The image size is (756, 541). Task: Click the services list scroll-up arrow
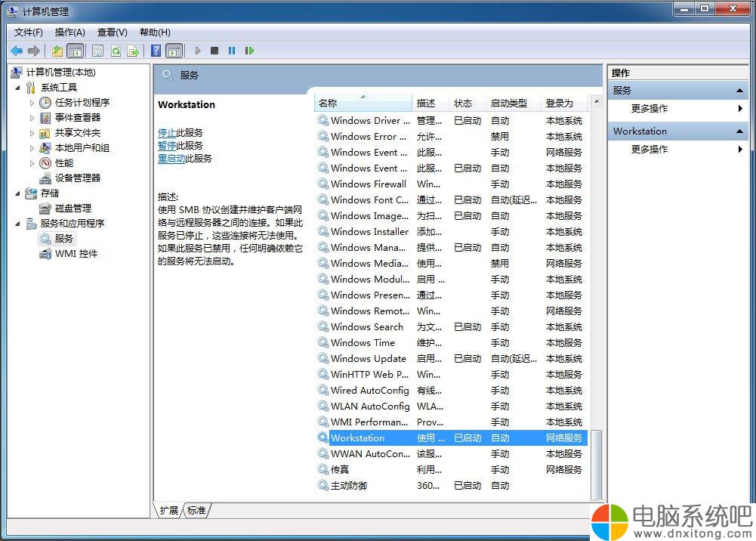point(597,102)
